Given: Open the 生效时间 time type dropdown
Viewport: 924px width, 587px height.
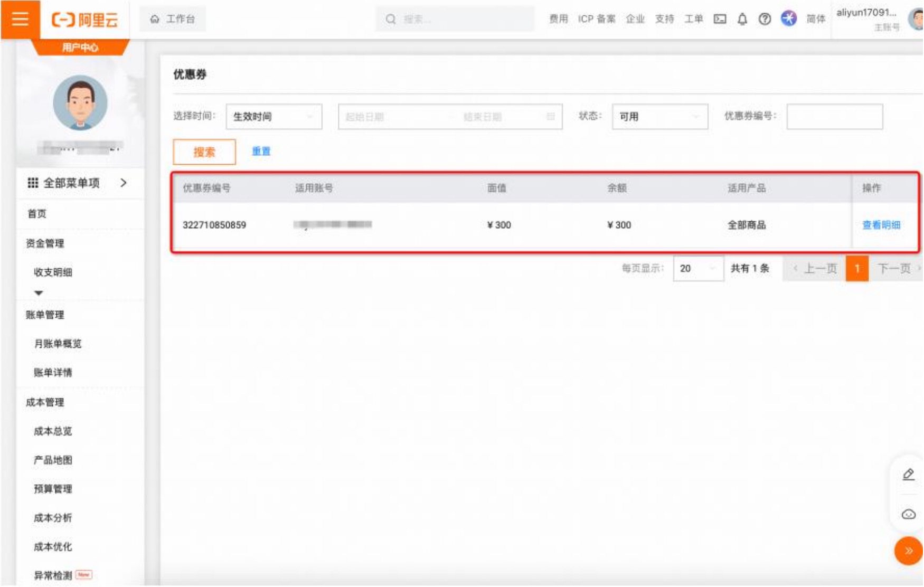Looking at the screenshot, I should pyautogui.click(x=274, y=117).
